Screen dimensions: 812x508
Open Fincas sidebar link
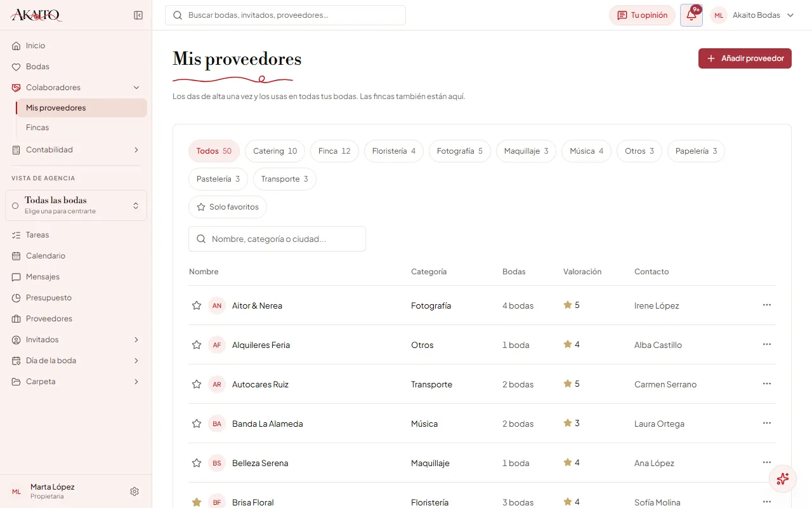click(x=82, y=128)
